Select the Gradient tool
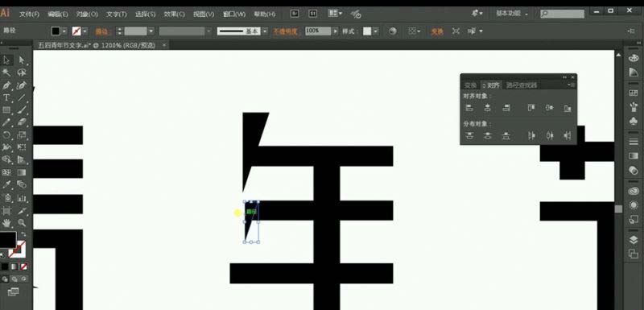 click(x=22, y=172)
